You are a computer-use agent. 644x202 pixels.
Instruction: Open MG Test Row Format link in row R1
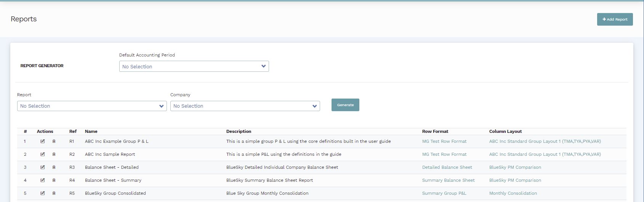444,141
